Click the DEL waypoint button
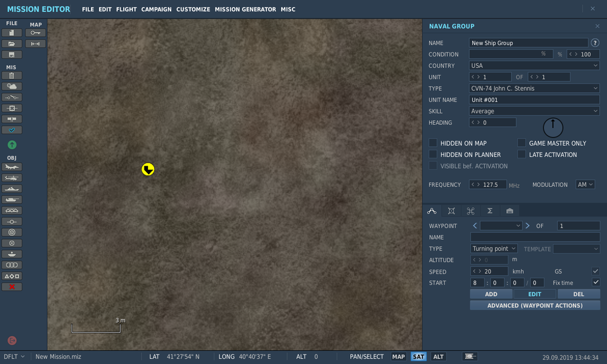 click(x=578, y=294)
